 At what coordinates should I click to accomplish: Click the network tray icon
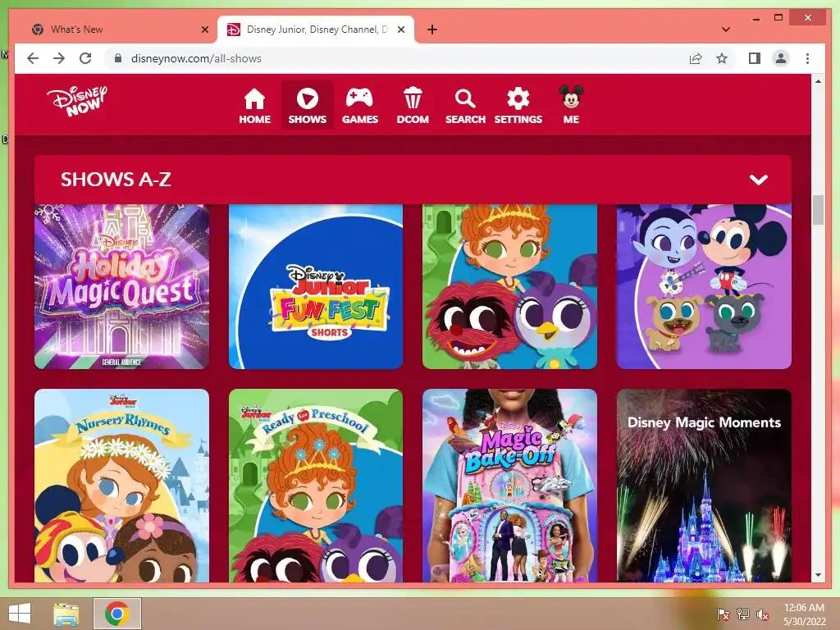click(742, 614)
